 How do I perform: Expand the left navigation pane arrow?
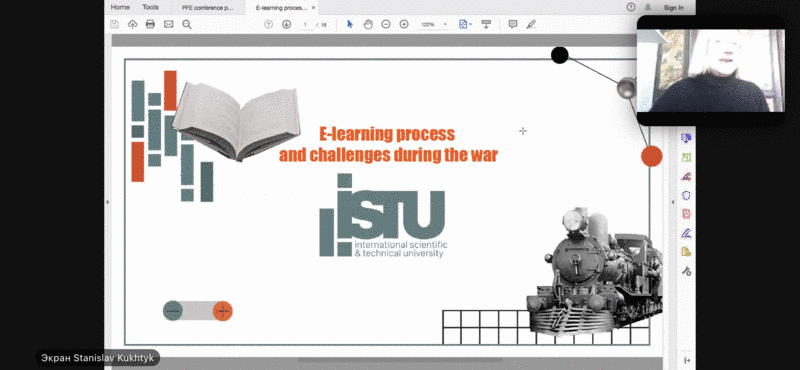108,203
